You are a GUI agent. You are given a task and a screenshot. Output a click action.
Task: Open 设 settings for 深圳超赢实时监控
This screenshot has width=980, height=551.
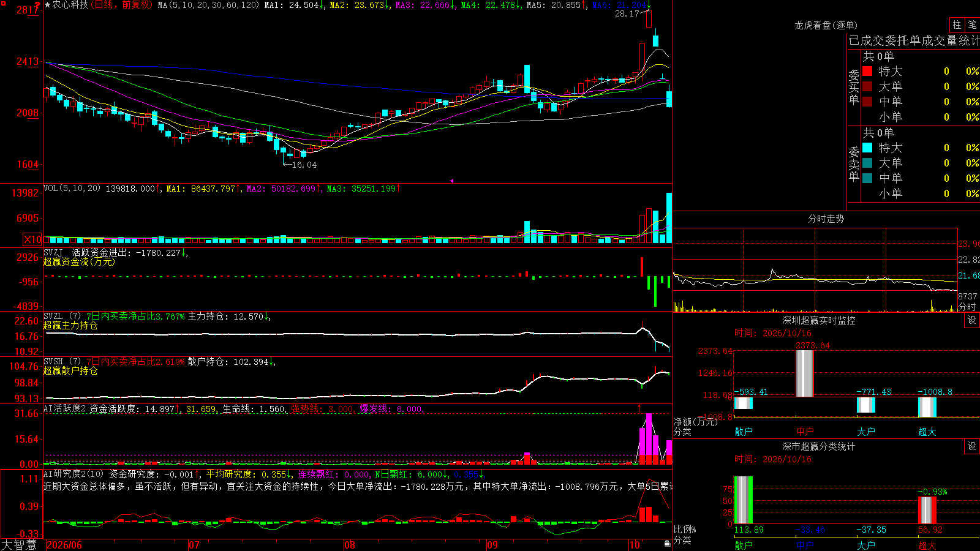972,320
